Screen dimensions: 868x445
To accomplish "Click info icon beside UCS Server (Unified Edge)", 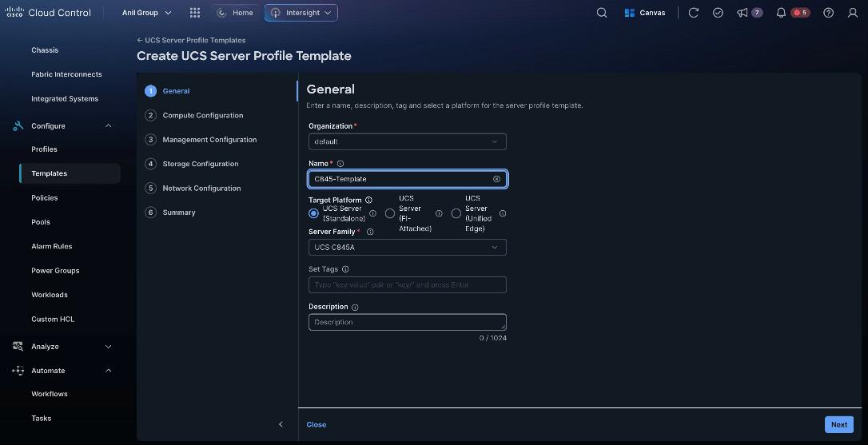I will point(503,213).
